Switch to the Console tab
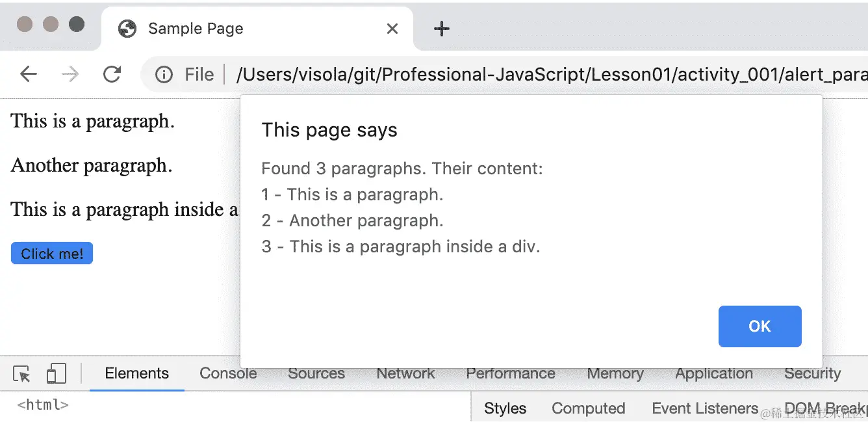 click(x=228, y=374)
